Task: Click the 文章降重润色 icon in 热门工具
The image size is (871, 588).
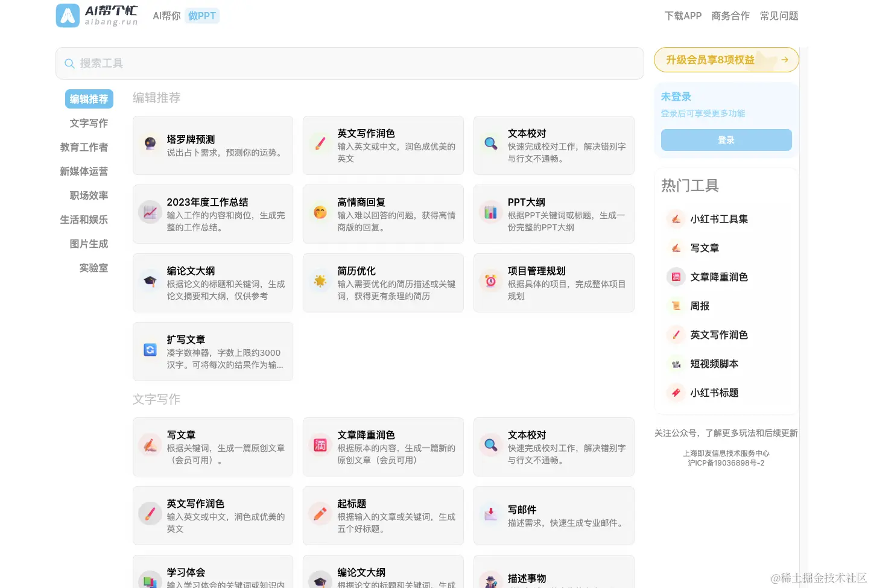Action: coord(676,277)
